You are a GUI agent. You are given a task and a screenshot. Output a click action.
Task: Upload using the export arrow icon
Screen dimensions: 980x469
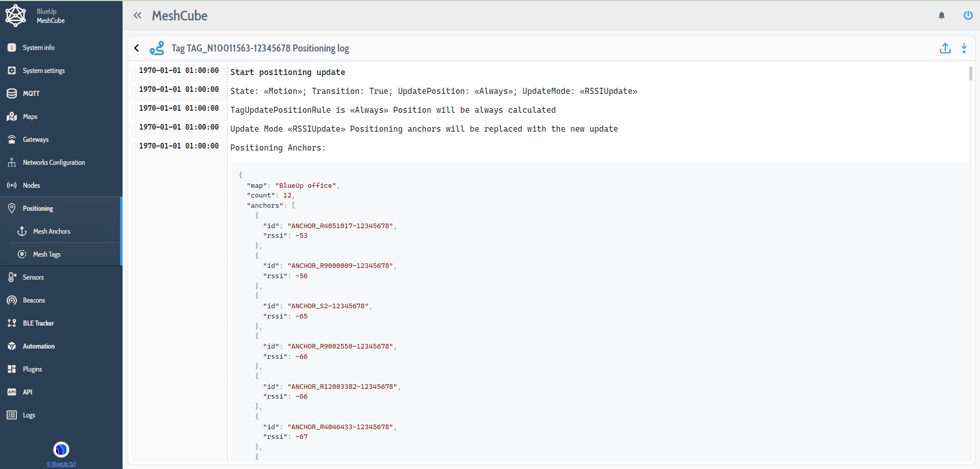(x=945, y=48)
